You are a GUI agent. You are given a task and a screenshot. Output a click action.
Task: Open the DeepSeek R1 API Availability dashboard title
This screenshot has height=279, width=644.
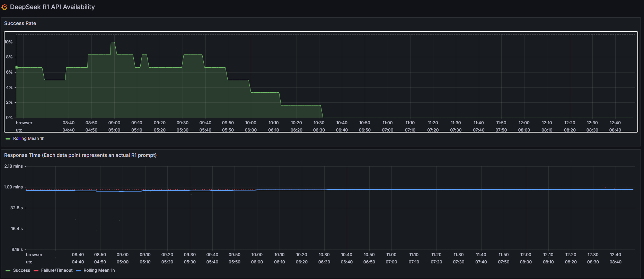[52, 7]
